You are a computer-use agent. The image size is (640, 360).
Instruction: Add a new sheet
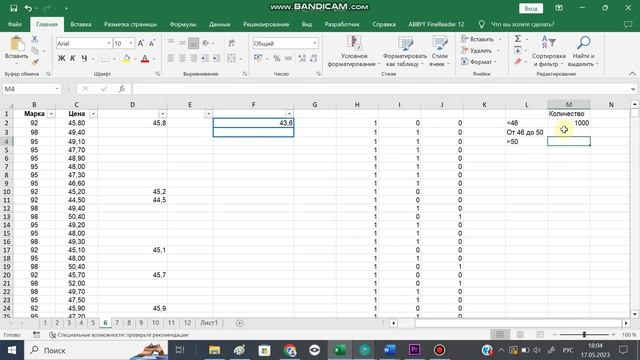(240, 323)
